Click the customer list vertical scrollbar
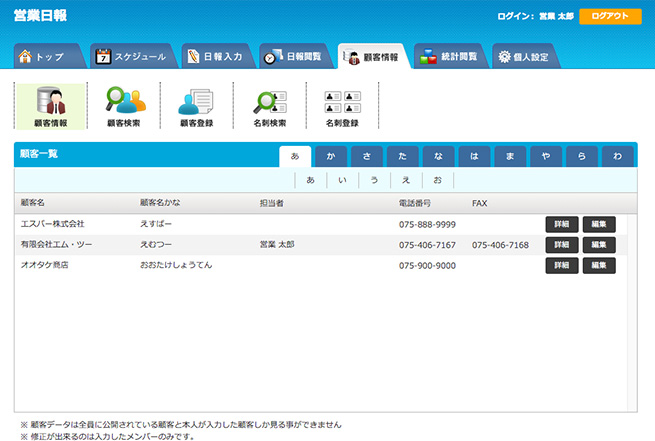655x441 pixels. click(x=632, y=313)
